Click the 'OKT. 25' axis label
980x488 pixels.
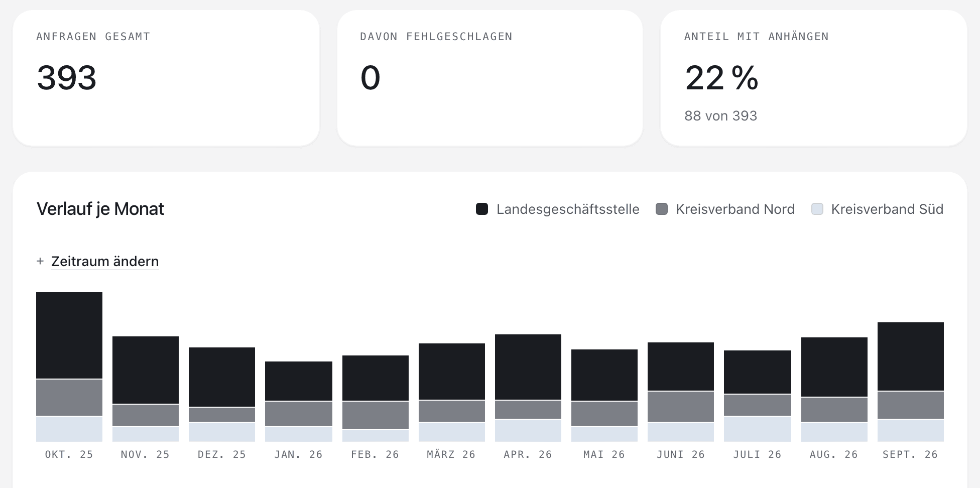tap(69, 454)
